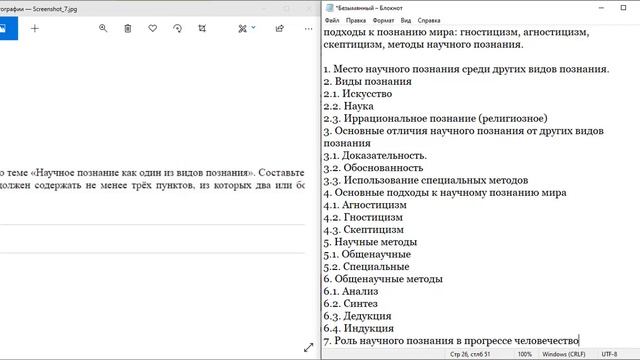This screenshot has height=360, width=640.
Task: Open the Файл menu in Notepad
Action: pyautogui.click(x=332, y=20)
